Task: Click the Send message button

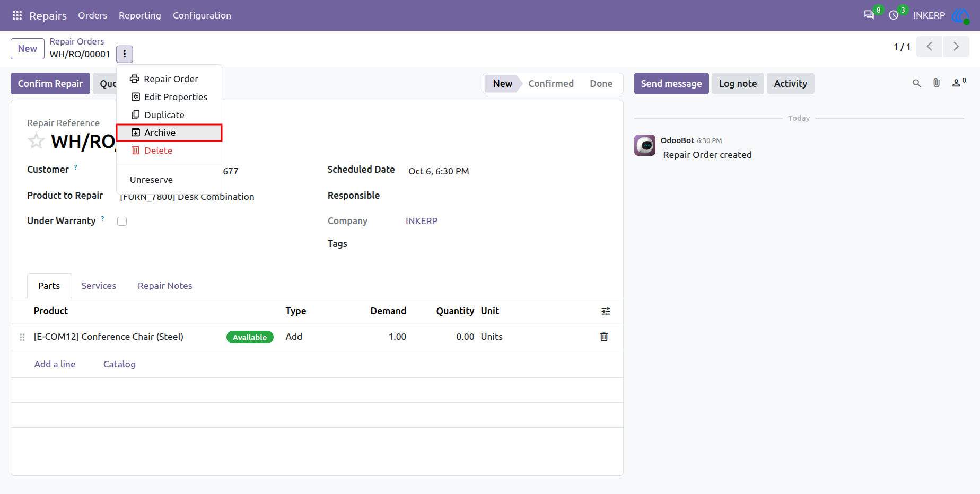Action: (671, 84)
